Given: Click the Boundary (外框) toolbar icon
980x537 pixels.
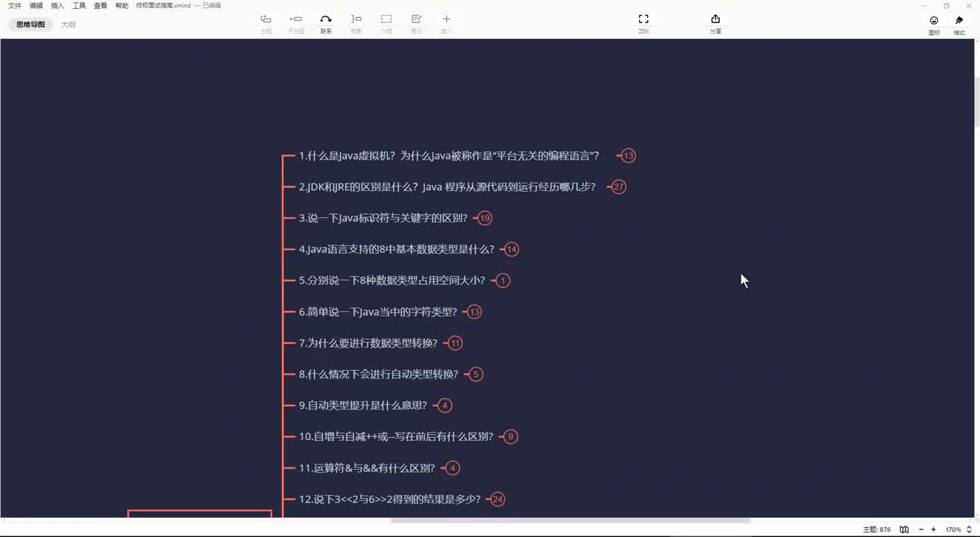Looking at the screenshot, I should coord(386,19).
